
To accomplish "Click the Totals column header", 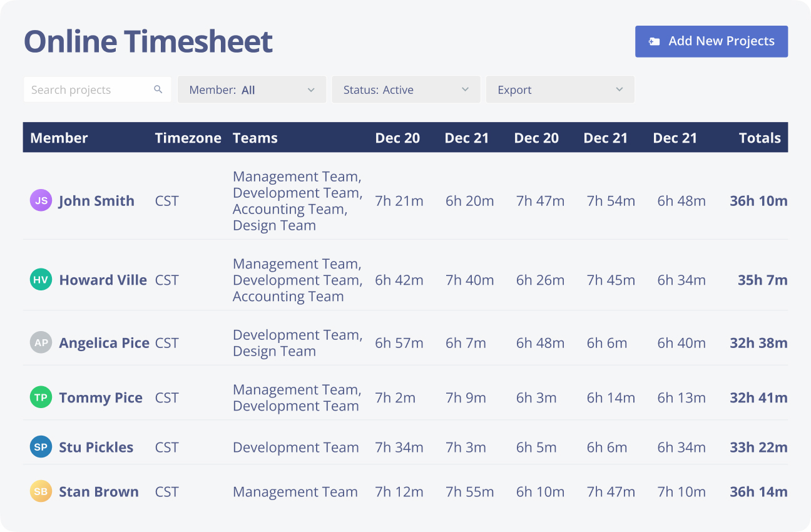I will pos(760,138).
